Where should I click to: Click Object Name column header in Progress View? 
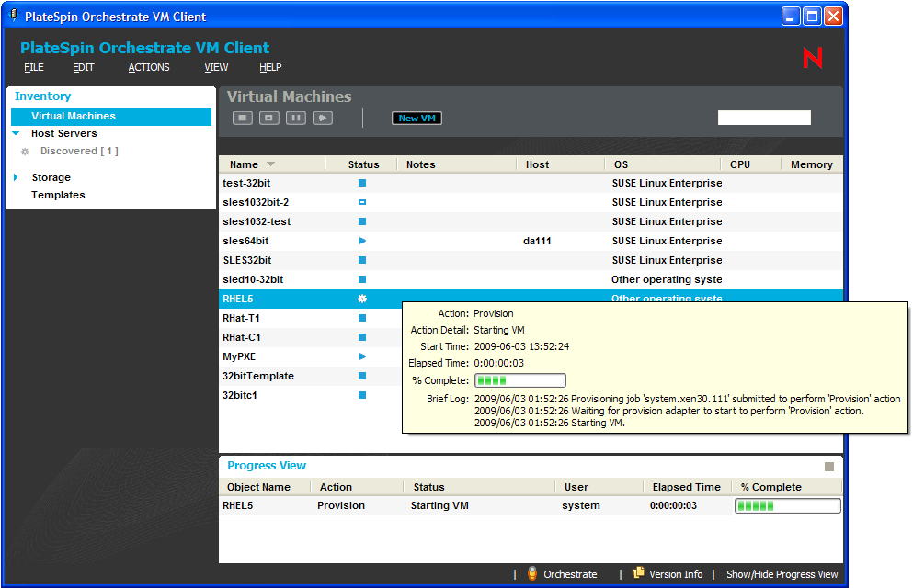258,487
